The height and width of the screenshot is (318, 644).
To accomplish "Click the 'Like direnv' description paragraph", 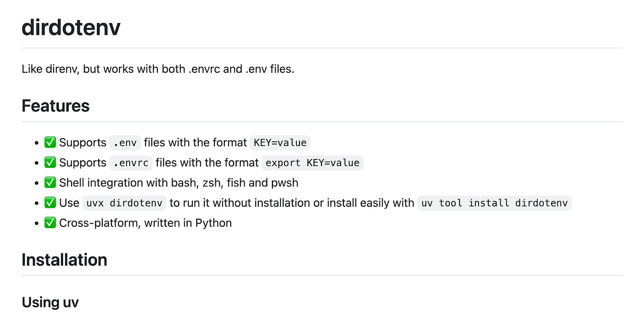I will pyautogui.click(x=158, y=69).
